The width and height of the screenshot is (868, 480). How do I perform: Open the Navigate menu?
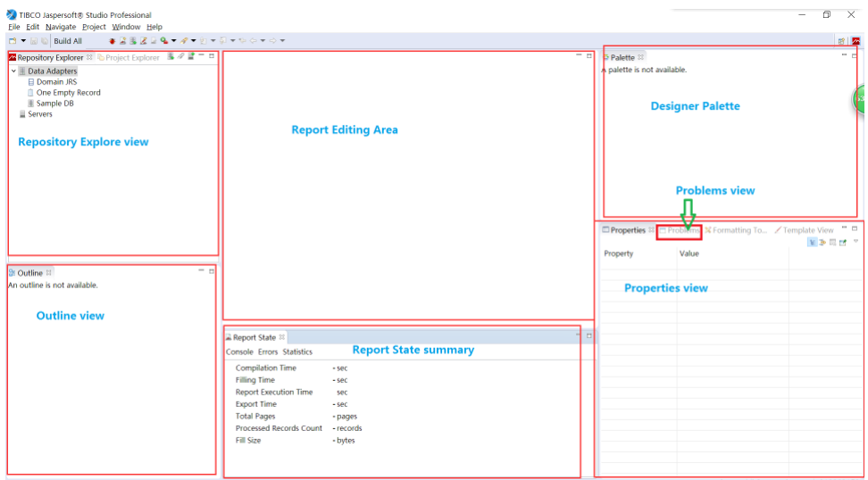pyautogui.click(x=61, y=27)
